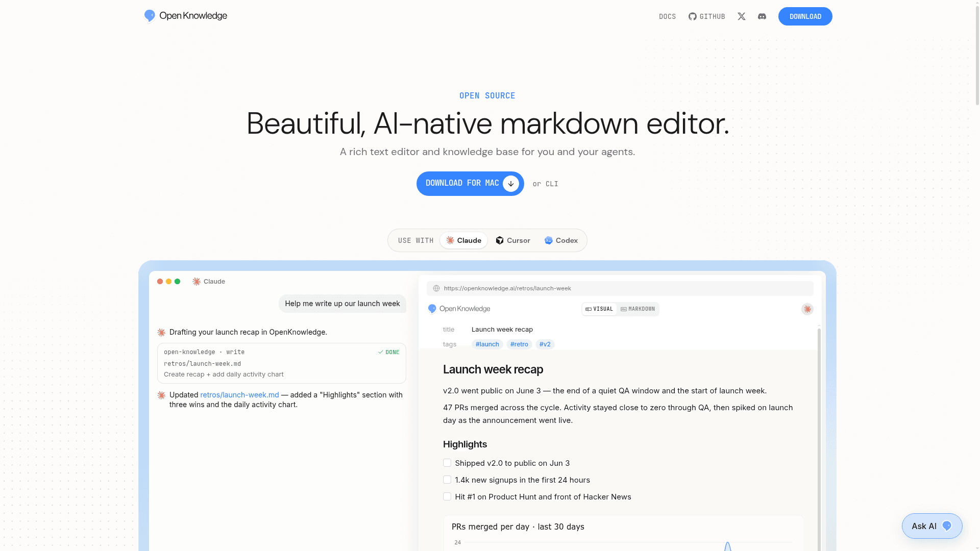Click the openknowledge.ai URL address field
Screen dimensions: 980x551
tap(620, 288)
